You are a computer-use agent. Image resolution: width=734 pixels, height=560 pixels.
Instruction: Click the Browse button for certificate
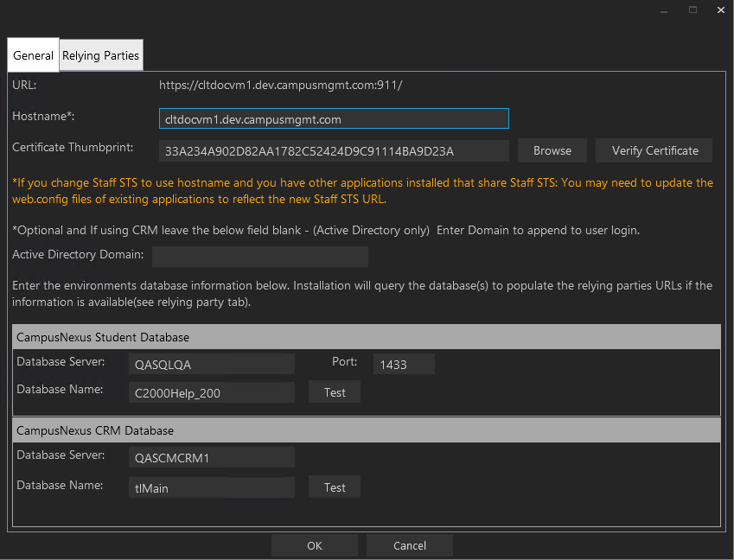click(x=552, y=150)
